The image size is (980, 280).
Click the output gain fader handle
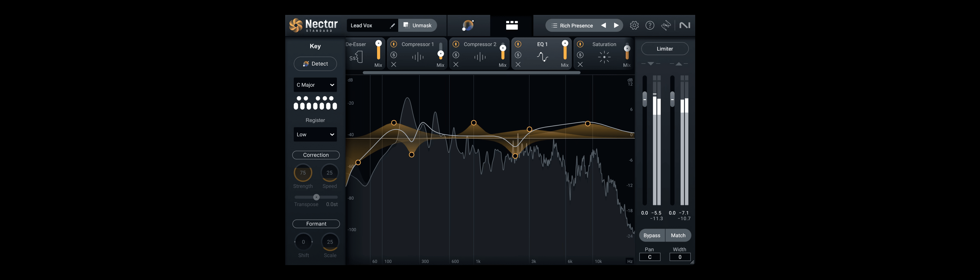pos(672,99)
